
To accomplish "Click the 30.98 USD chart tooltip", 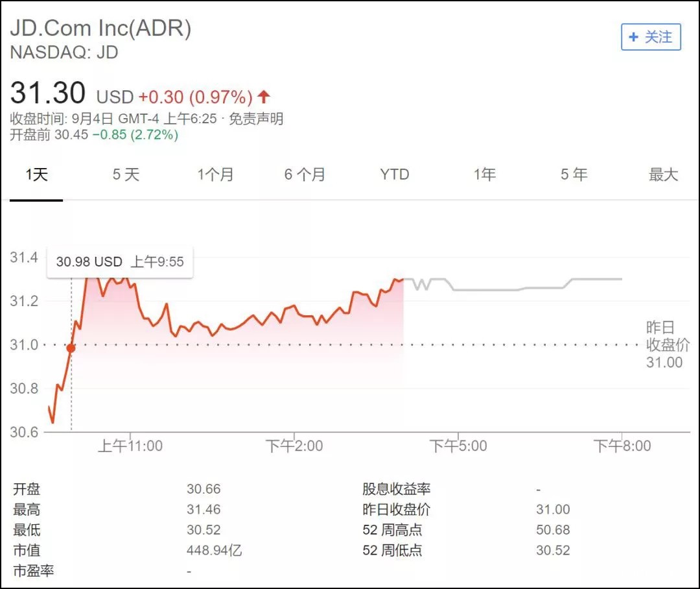I will coord(120,262).
